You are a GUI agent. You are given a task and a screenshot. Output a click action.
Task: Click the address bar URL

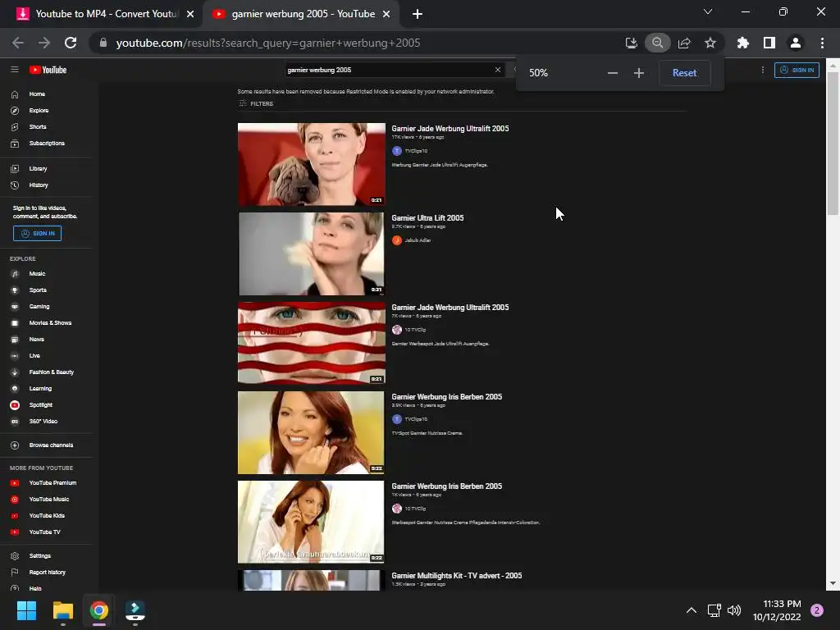coord(268,43)
